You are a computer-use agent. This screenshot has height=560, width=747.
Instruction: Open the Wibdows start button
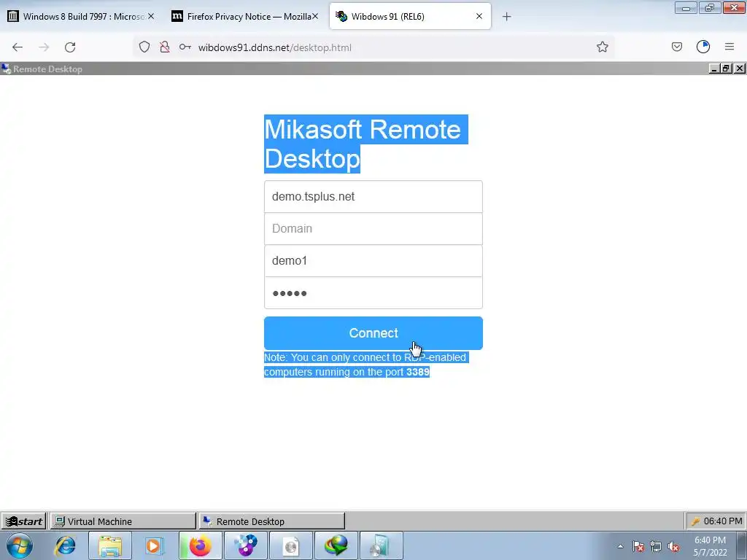23,521
